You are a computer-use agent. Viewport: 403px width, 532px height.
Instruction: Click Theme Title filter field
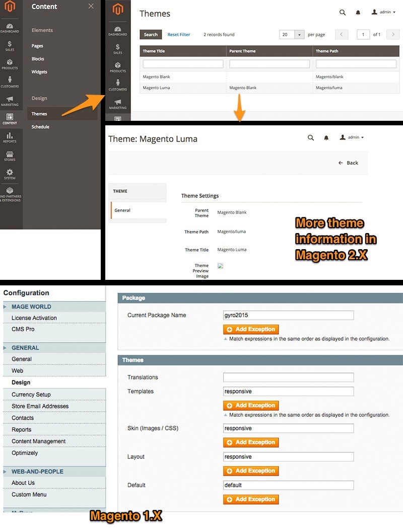183,64
